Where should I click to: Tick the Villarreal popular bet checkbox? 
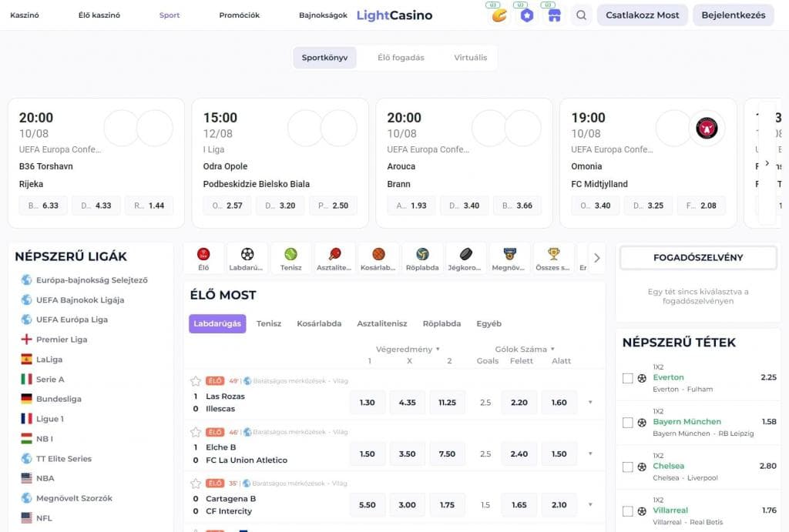coord(627,511)
